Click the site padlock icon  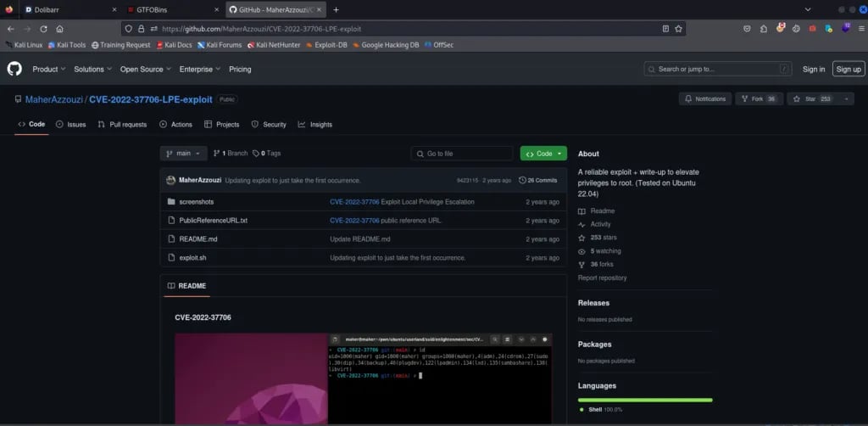point(142,29)
